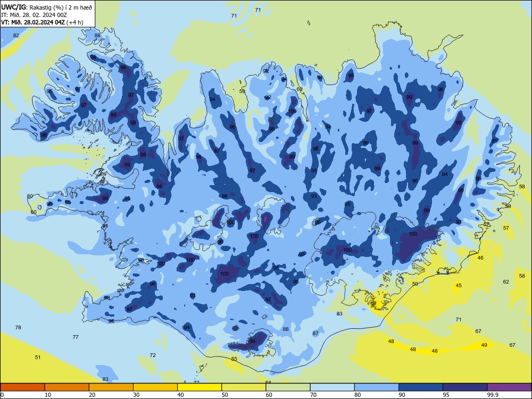Click the title 'UWC/IG: Rakastig (%) í 2 m hæð'
This screenshot has height=399, width=532.
[x=46, y=7]
